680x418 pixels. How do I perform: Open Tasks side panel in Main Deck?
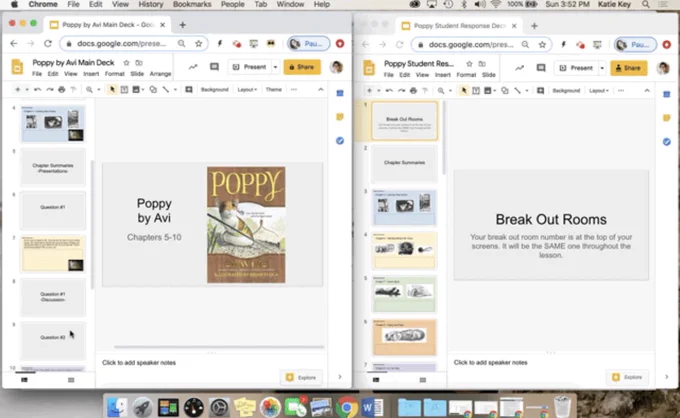click(x=340, y=140)
